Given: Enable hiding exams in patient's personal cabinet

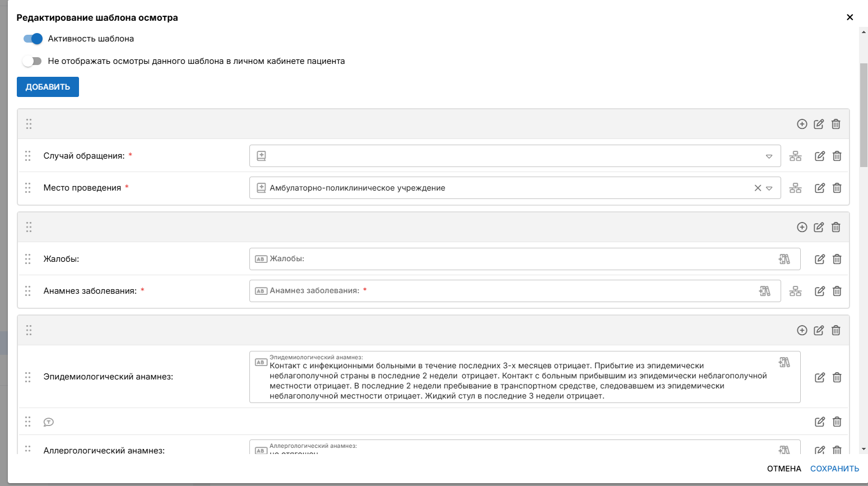Looking at the screenshot, I should click(x=33, y=61).
